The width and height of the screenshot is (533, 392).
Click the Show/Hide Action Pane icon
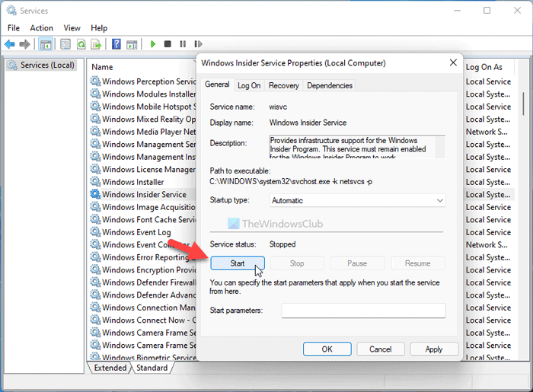pos(132,44)
